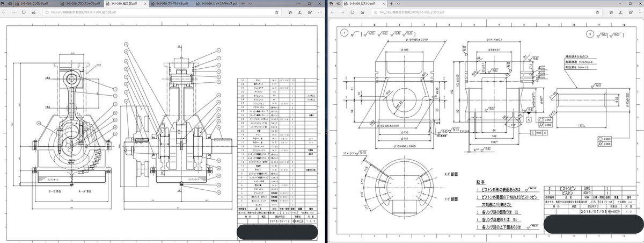The image size is (644, 243).
Task: Go forward in the right Edge window
Action: [x=342, y=12]
